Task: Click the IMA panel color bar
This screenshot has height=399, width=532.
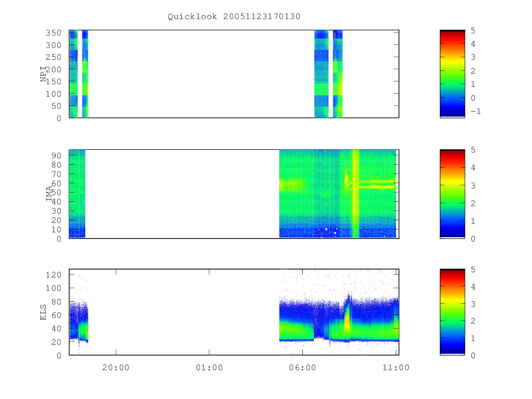Action: (x=452, y=194)
